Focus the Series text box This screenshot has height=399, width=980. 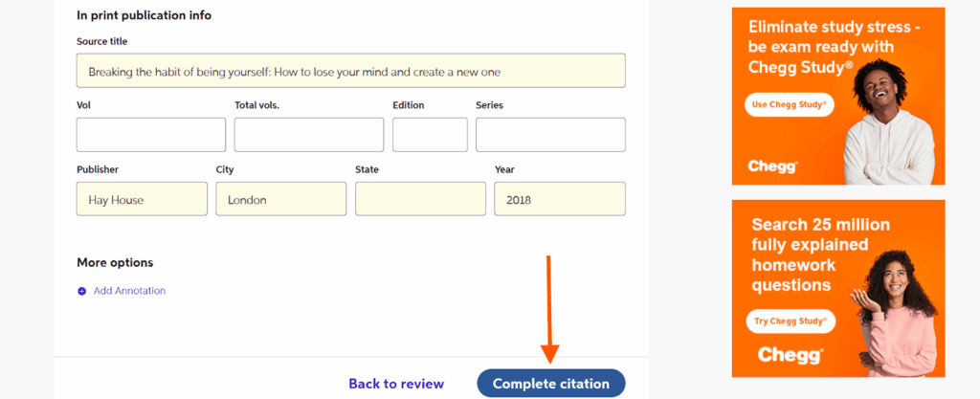pyautogui.click(x=550, y=135)
